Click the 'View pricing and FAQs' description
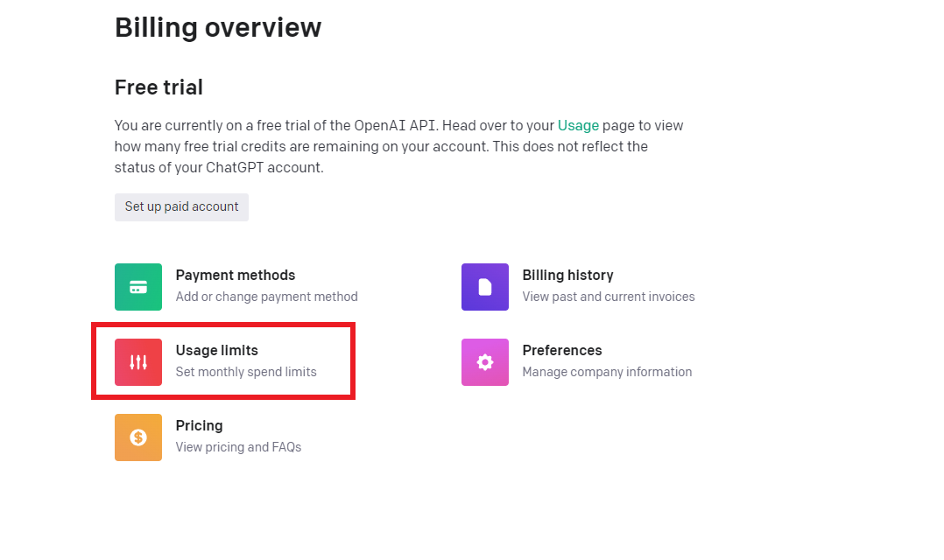This screenshot has width=944, height=560. point(237,447)
